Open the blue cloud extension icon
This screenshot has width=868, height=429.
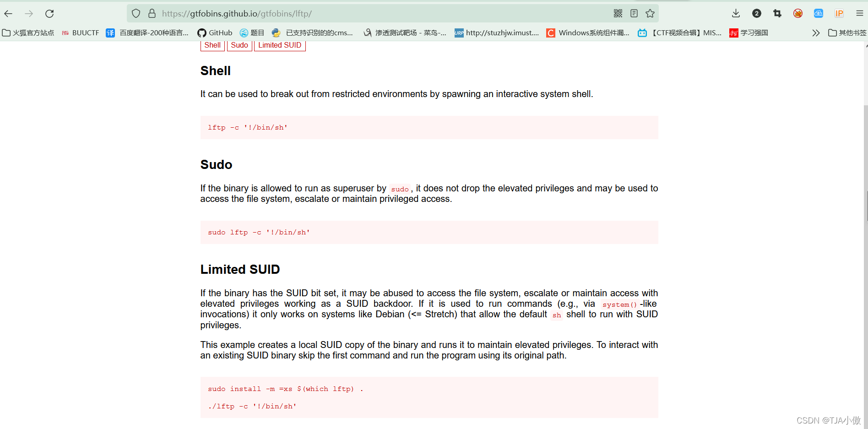point(819,14)
